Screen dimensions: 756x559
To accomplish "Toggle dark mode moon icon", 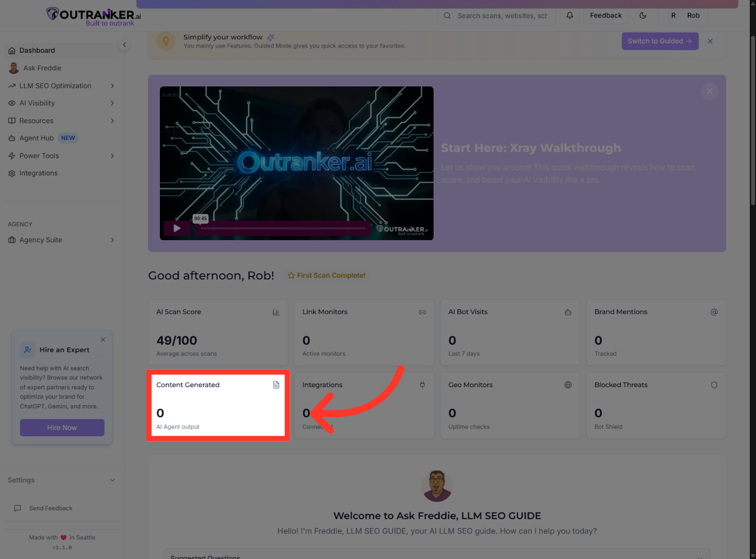I will (x=643, y=16).
